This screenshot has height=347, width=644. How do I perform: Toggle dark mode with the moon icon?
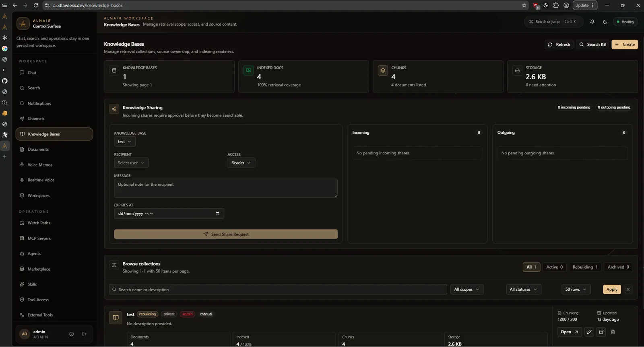(605, 22)
